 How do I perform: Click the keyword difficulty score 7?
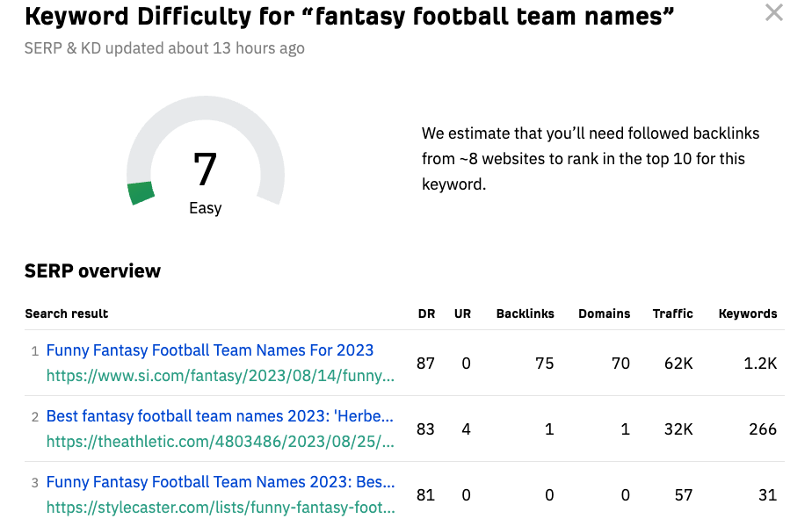pos(205,169)
